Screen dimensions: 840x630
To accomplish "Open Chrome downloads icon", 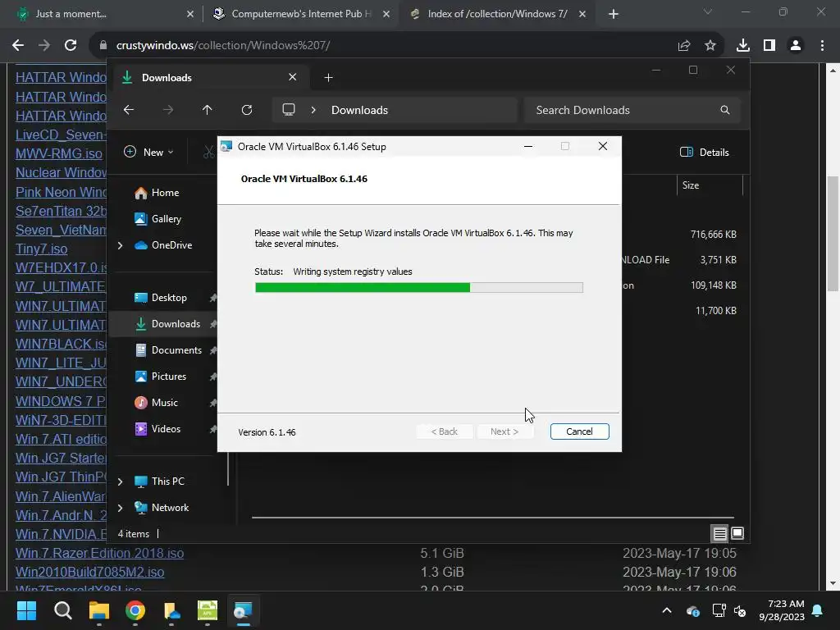I will click(x=742, y=46).
